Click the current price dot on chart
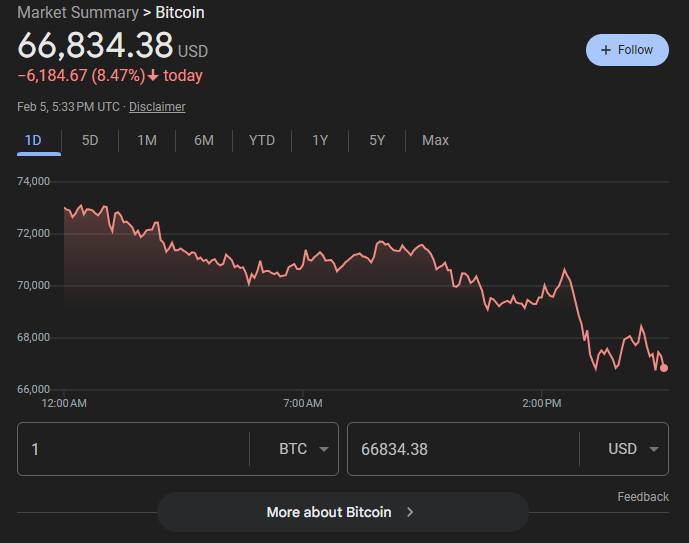Screen dimensions: 689x543 click(664, 368)
